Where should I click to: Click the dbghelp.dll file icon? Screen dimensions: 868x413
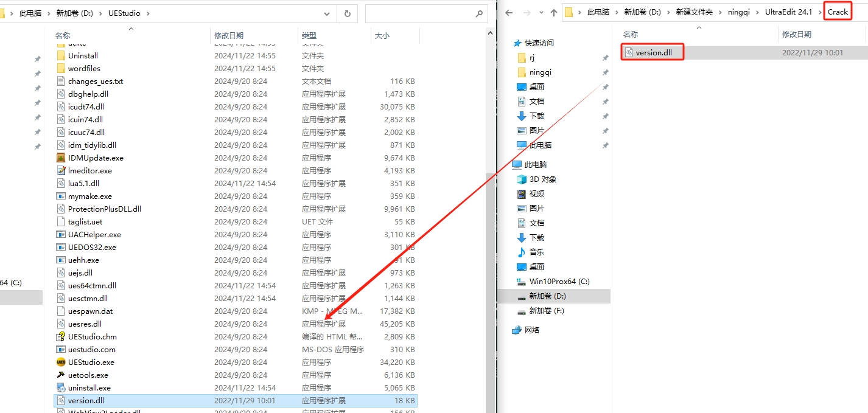[60, 94]
